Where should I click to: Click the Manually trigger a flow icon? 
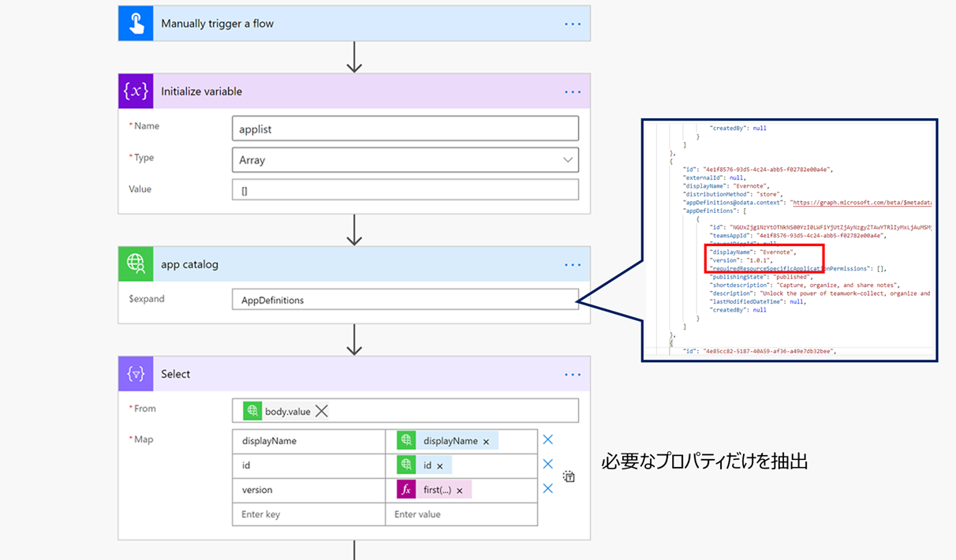136,24
